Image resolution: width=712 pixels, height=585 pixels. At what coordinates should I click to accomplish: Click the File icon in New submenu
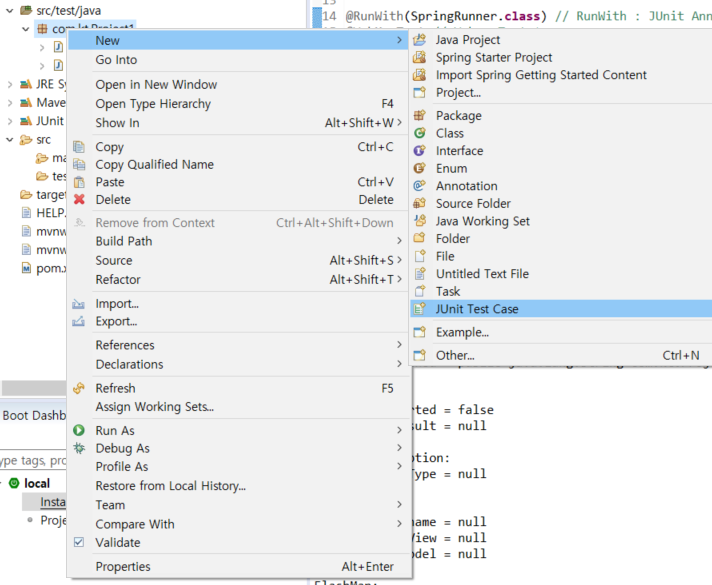[x=420, y=256]
